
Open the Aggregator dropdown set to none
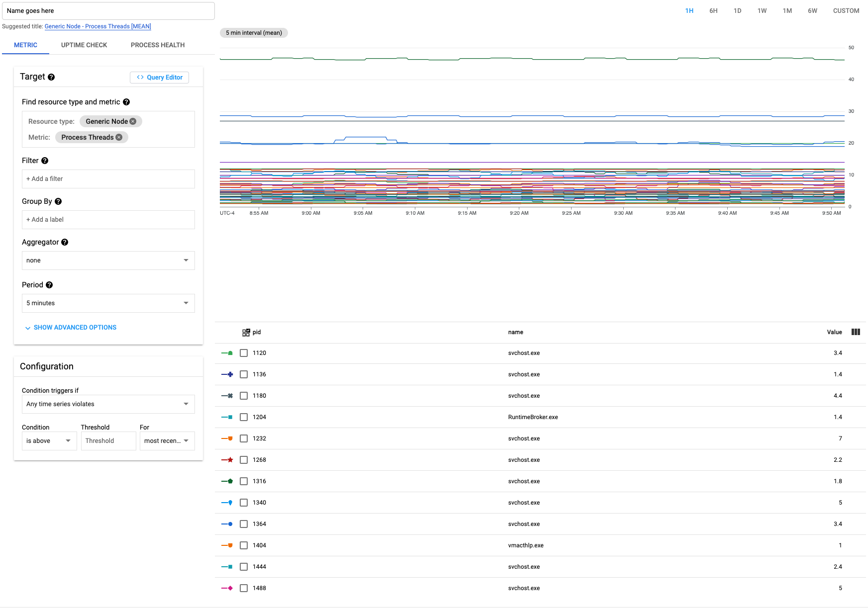tap(108, 261)
